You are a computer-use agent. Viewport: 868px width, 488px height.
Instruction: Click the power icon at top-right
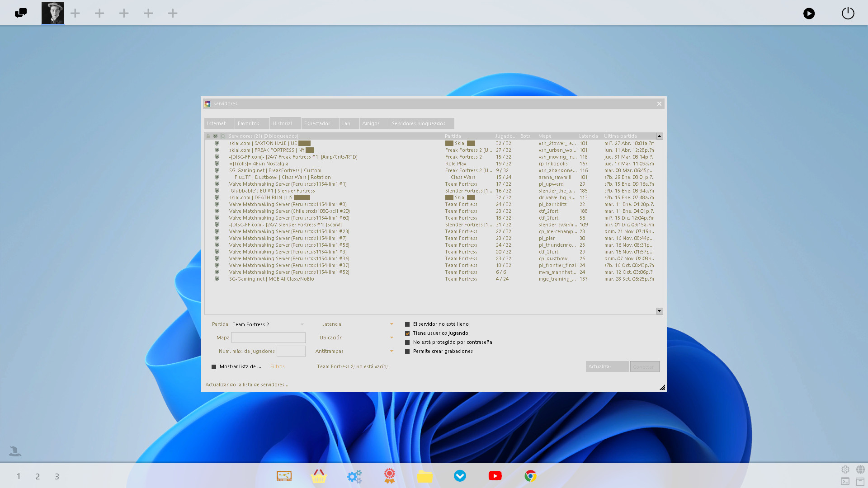848,13
